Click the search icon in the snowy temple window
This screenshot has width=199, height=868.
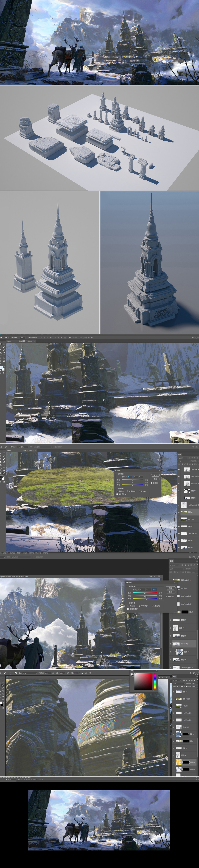tap(193, 337)
